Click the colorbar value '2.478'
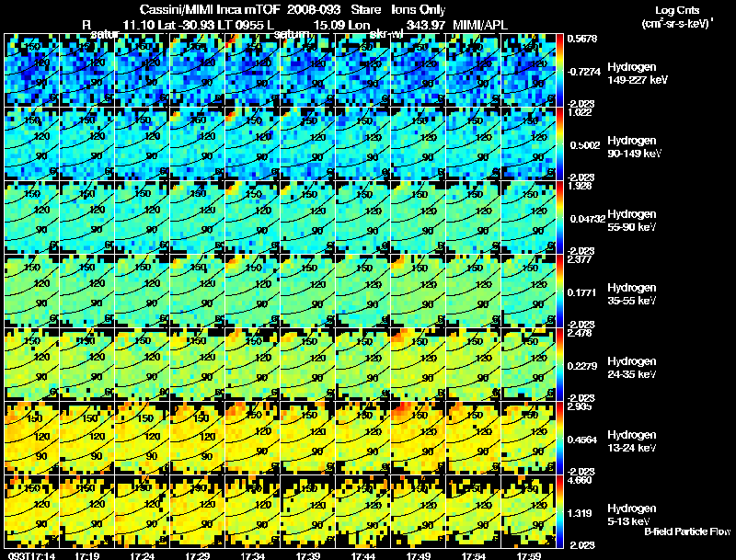 pyautogui.click(x=580, y=333)
